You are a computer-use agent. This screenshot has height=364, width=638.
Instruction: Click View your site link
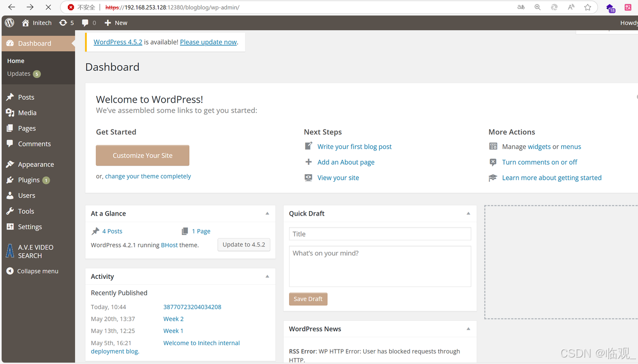tap(338, 177)
